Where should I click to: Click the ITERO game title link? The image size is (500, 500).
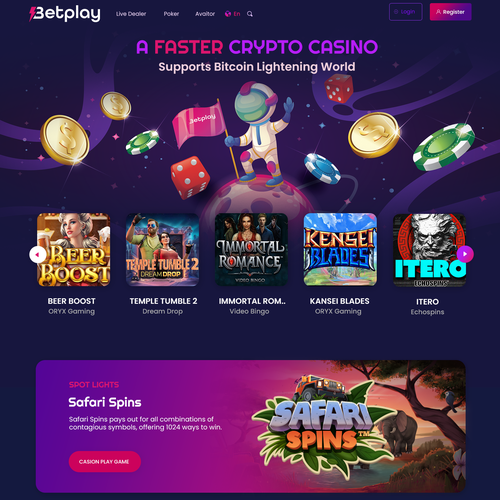click(427, 302)
